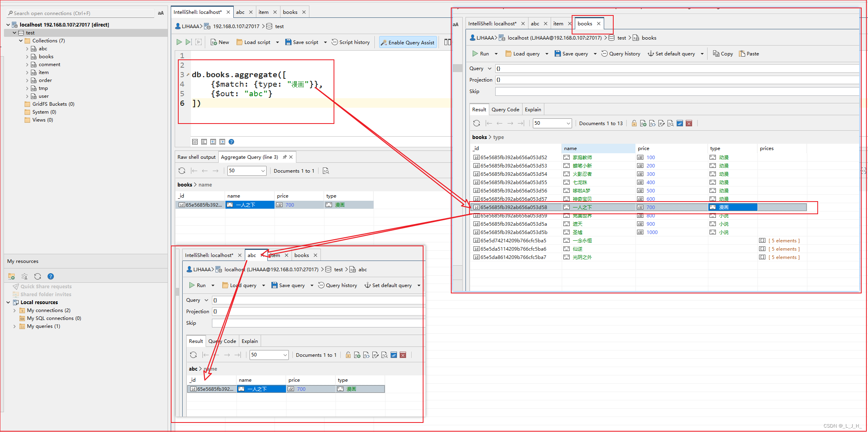Expand the Run button dropdown in books panel
868x432 pixels.
[x=497, y=54]
